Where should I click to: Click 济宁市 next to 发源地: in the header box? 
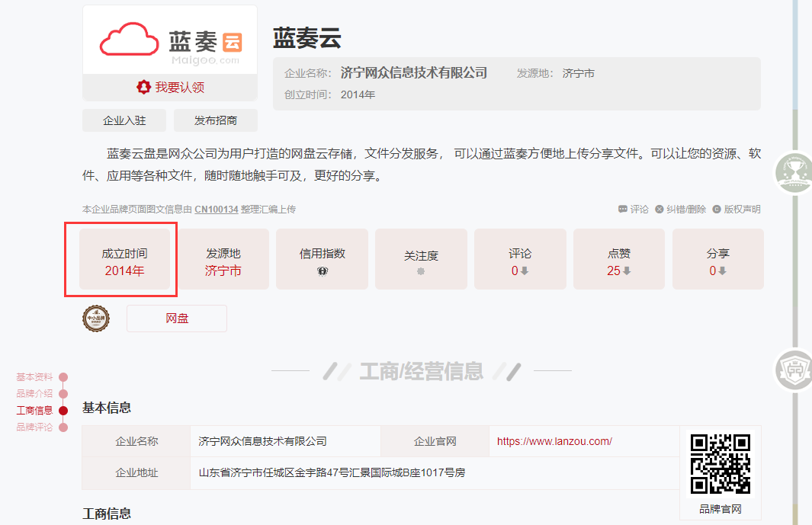click(579, 73)
